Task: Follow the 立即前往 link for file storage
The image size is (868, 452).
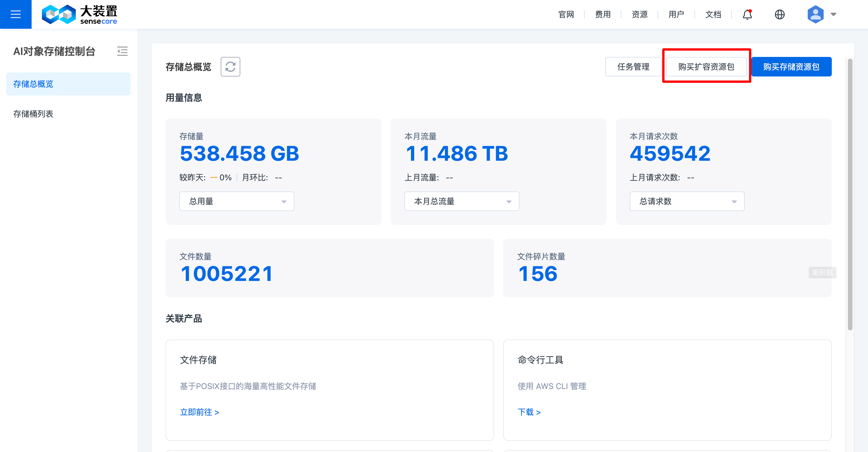Action: [199, 412]
